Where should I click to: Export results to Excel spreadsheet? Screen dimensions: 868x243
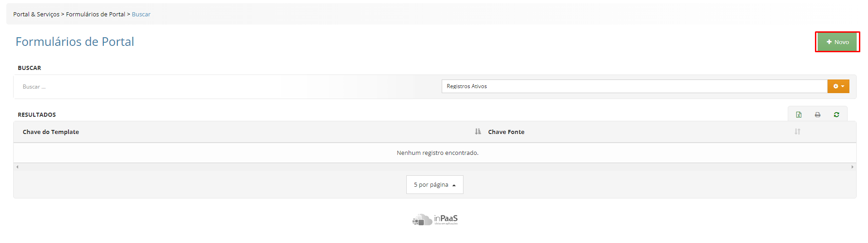click(x=799, y=114)
